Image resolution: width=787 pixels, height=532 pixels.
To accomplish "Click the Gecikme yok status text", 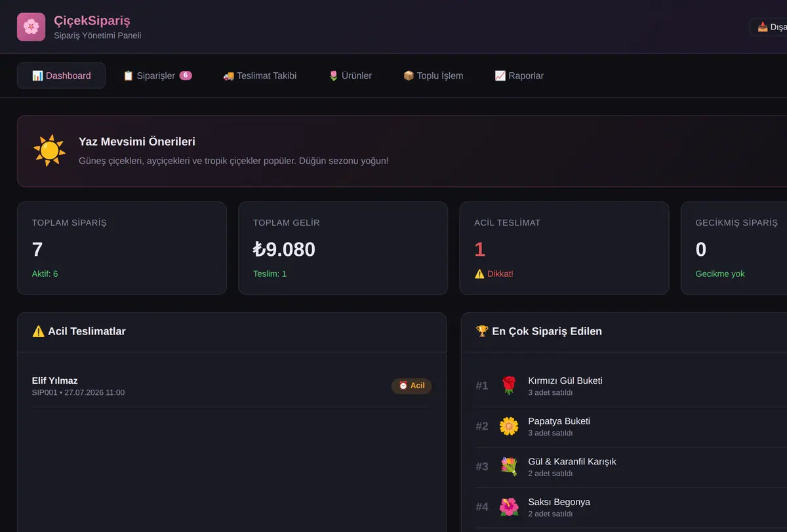I will (720, 274).
